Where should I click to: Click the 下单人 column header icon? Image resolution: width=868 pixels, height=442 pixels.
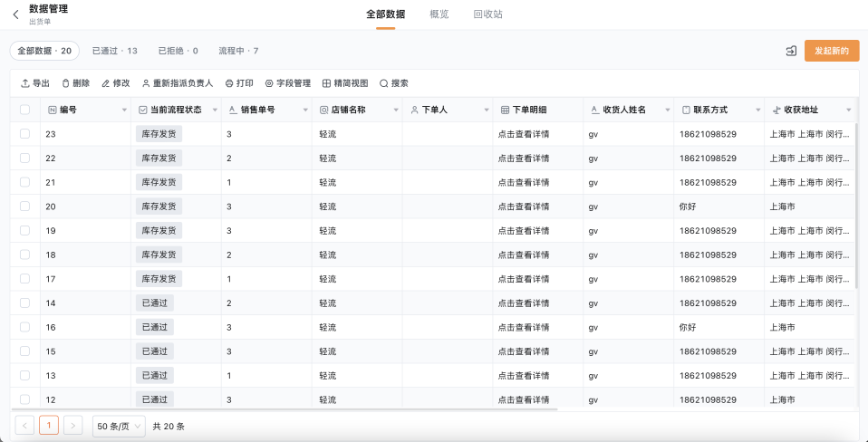(x=414, y=110)
